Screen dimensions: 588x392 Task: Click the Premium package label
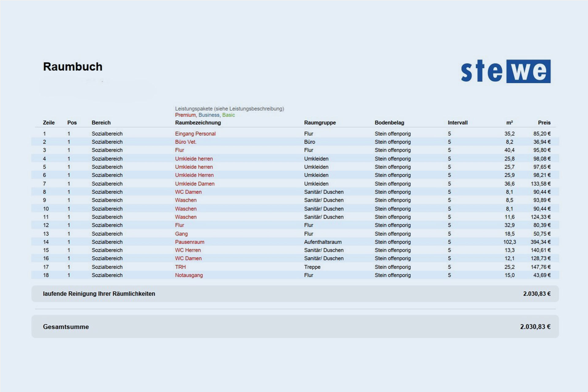[185, 115]
